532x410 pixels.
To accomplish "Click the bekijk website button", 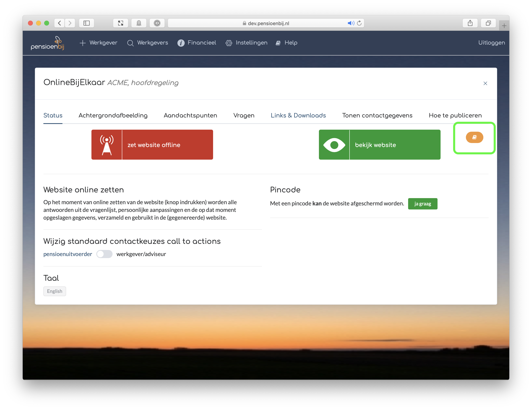I will 380,145.
